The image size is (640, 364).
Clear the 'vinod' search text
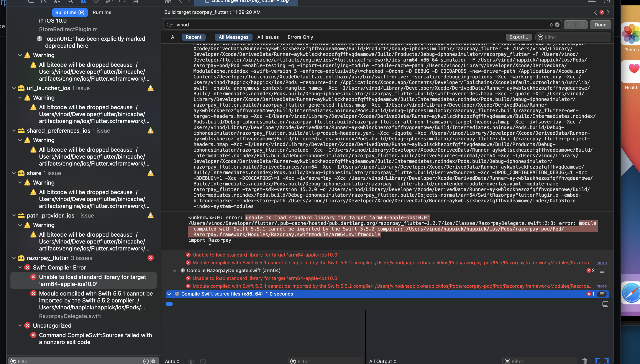[557, 25]
